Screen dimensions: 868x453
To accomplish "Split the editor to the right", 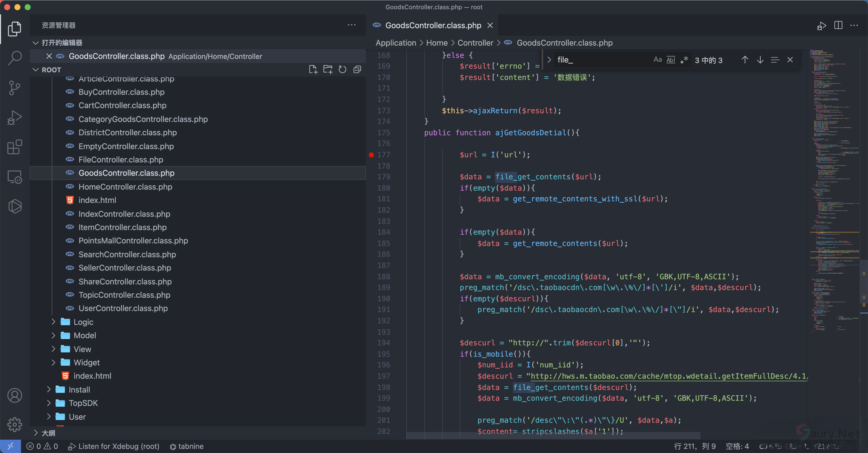I will point(838,25).
